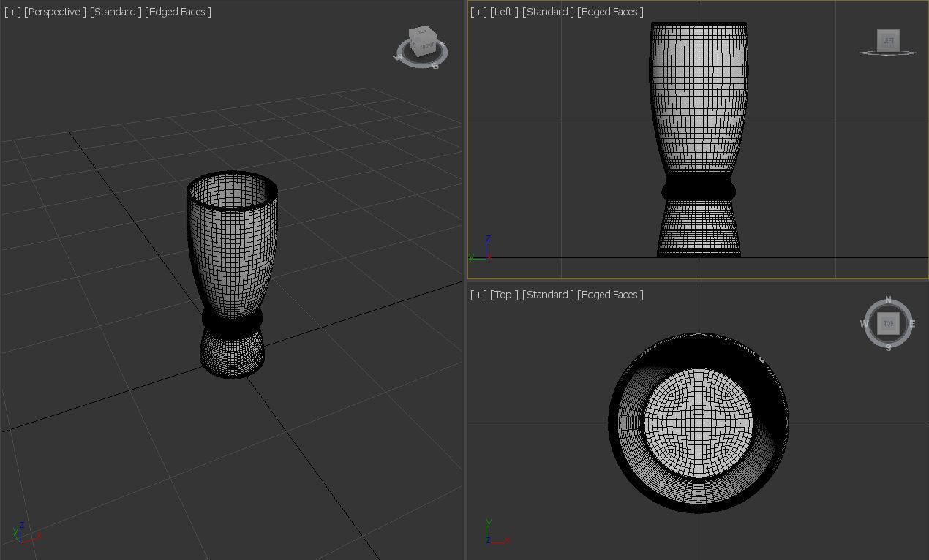This screenshot has height=560, width=929.
Task: Open the [Standard] menu in Top viewport
Action: pyautogui.click(x=548, y=295)
